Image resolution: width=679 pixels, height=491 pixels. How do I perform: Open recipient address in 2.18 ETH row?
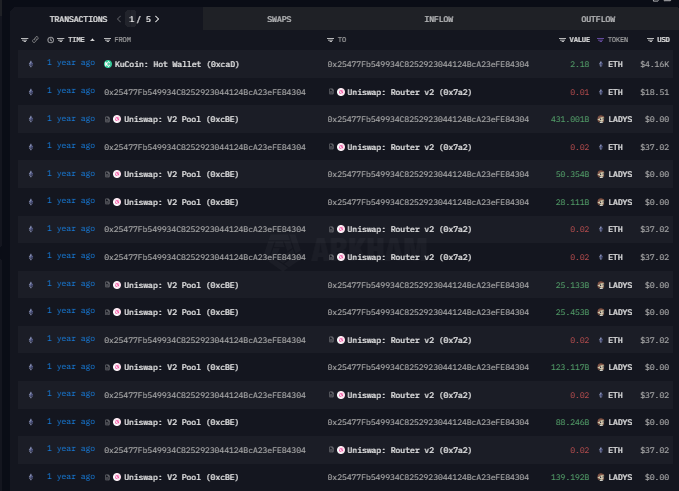pyautogui.click(x=428, y=64)
